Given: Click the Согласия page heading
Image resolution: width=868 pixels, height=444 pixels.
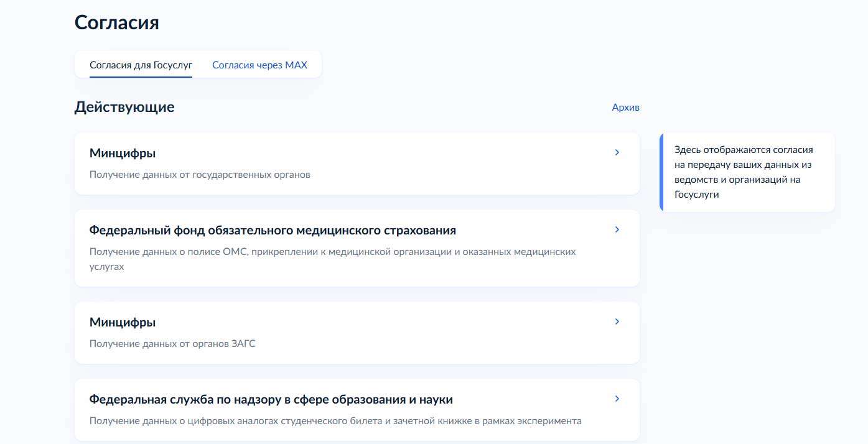Looking at the screenshot, I should pos(117,23).
